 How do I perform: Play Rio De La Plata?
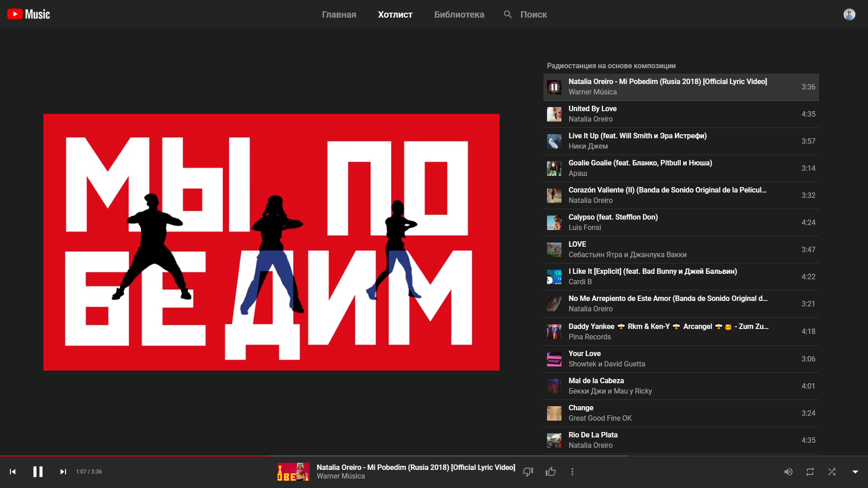[x=681, y=441]
